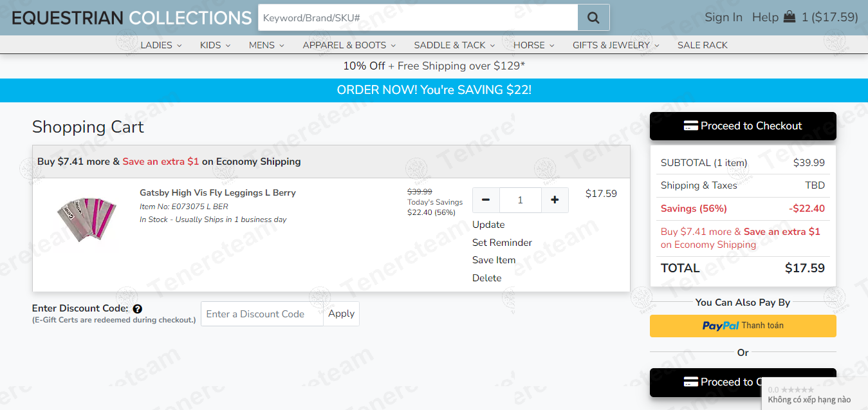Open the Saddle & Tack dropdown
Screen dimensions: 868x410
pyautogui.click(x=454, y=45)
